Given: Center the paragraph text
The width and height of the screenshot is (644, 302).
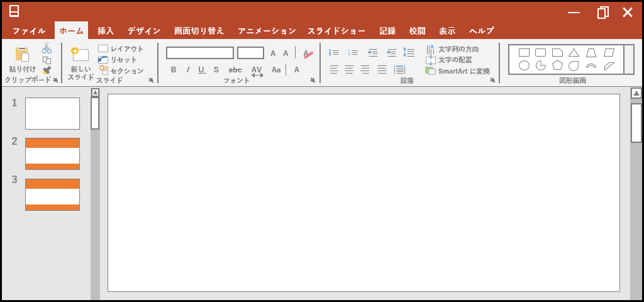Looking at the screenshot, I should pos(349,70).
